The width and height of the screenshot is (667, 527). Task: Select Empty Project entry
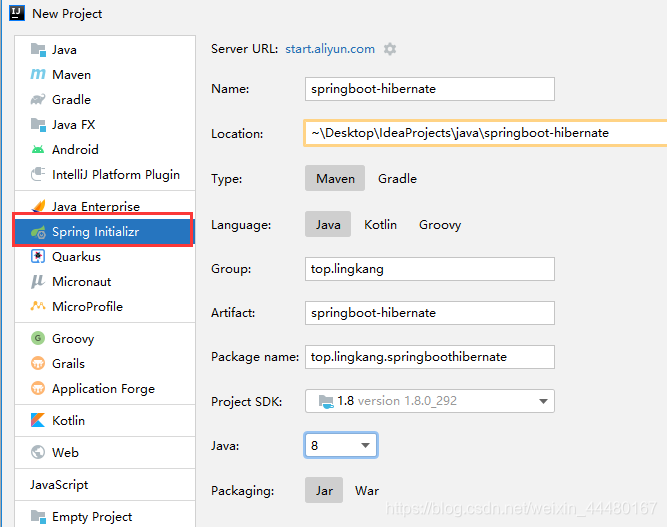(105, 517)
